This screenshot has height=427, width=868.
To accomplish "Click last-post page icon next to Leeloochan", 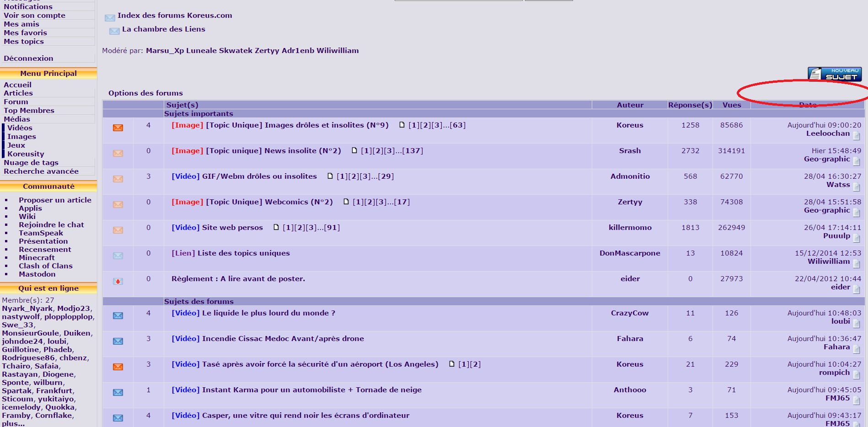I will point(856,136).
